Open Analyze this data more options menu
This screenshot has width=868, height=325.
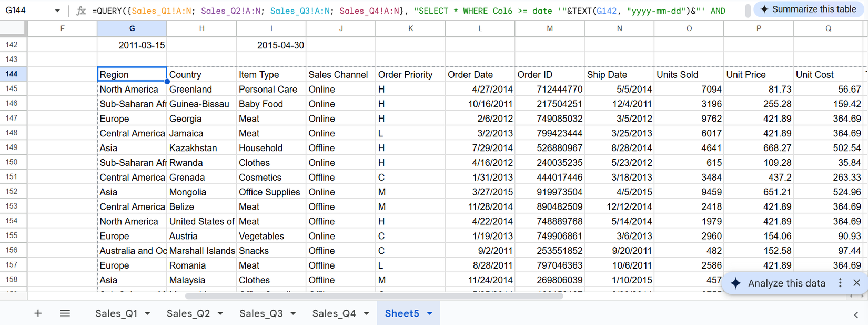840,283
